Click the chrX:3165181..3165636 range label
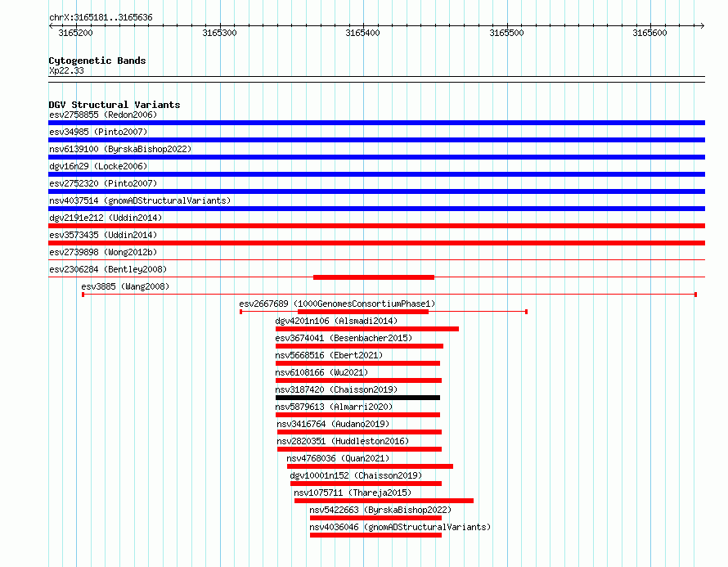This screenshot has height=567, width=728. coord(101,18)
